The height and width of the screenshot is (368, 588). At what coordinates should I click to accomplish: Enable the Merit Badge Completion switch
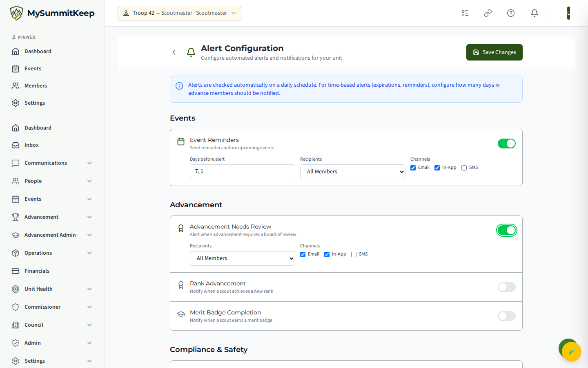507,316
